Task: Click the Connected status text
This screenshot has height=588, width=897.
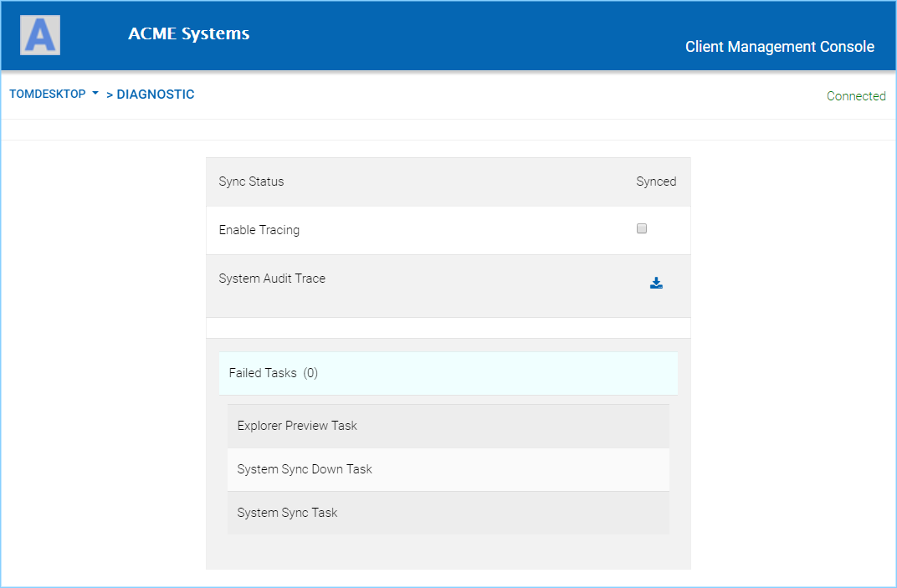Action: click(856, 96)
